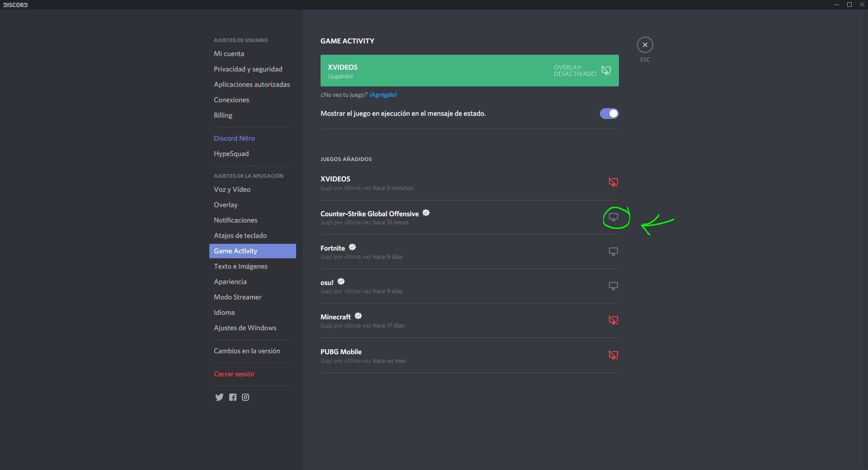The image size is (868, 470).
Task: Enable overlay for Minecraft
Action: (x=613, y=320)
